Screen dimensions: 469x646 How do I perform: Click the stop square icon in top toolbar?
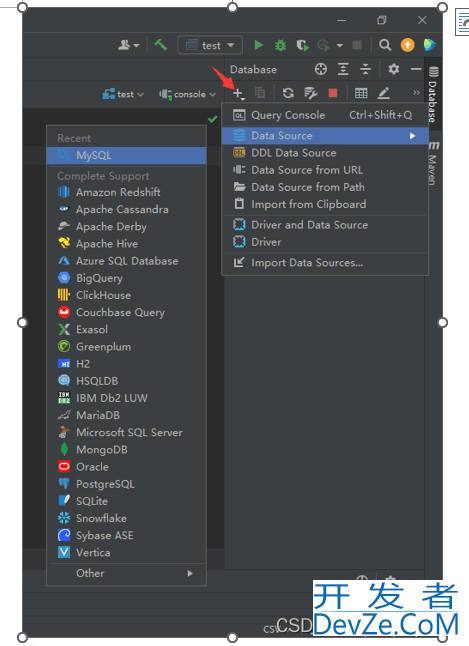coord(357,45)
